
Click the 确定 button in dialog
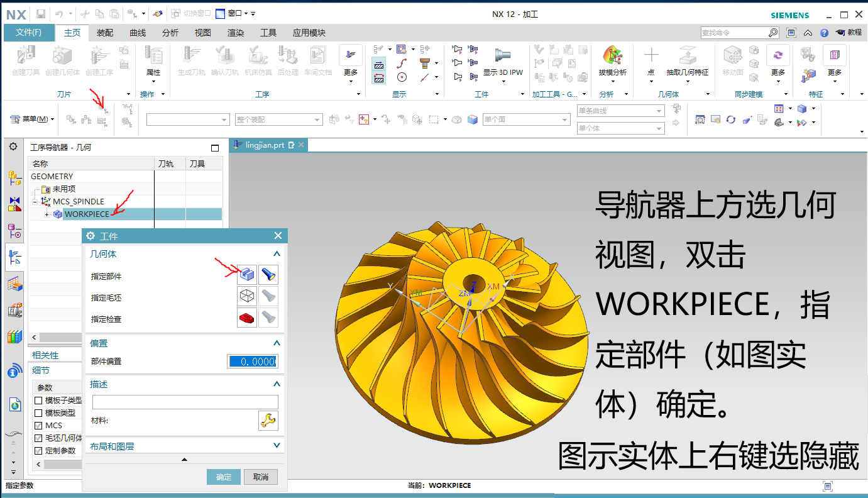[224, 477]
